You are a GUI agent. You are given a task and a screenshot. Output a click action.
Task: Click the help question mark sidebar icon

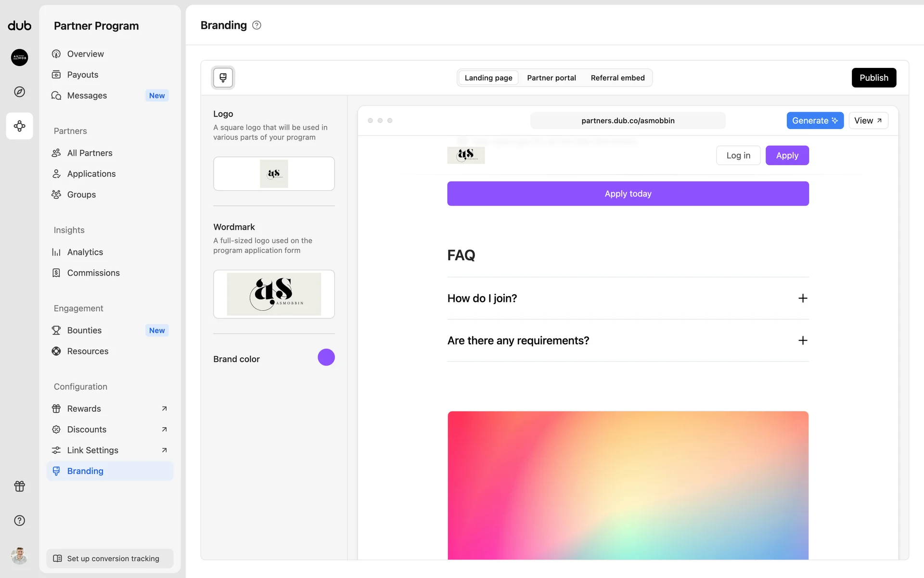point(19,520)
